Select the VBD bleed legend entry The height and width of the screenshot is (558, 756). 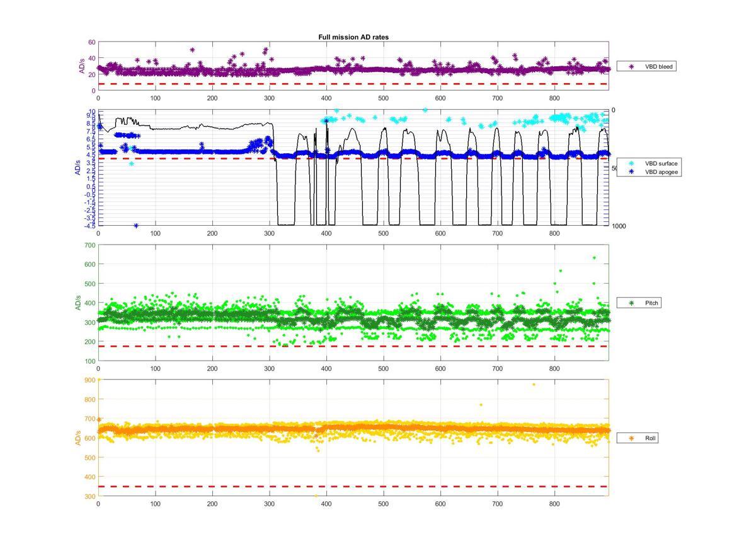click(646, 66)
